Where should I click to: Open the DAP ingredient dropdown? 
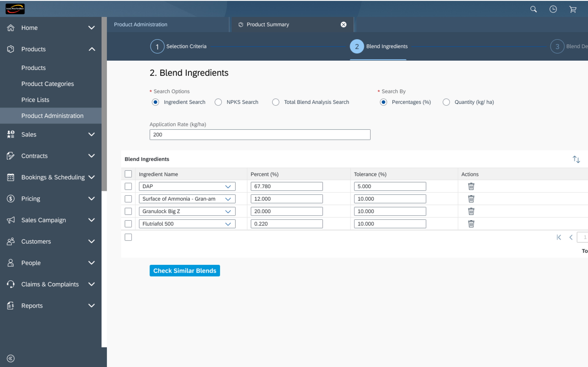[x=228, y=186]
